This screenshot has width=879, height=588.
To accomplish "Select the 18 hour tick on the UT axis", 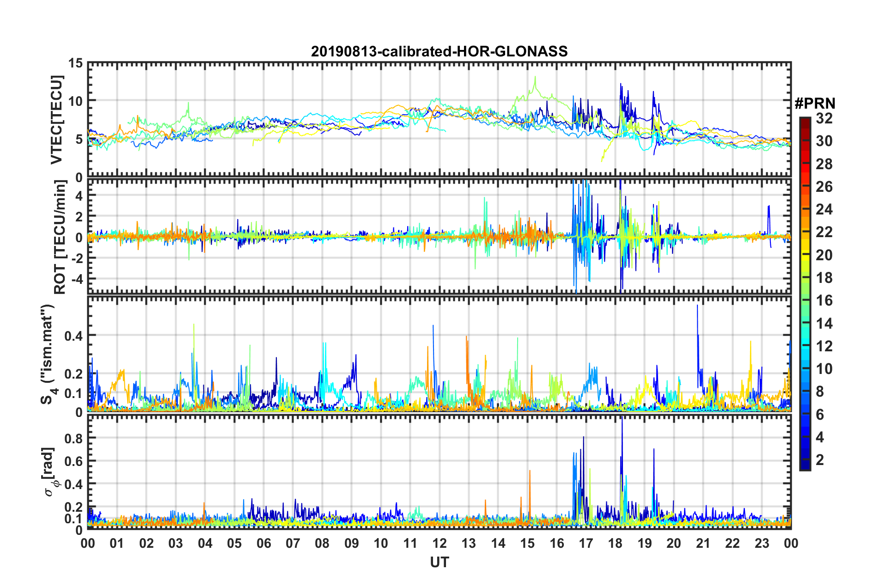I will (615, 543).
